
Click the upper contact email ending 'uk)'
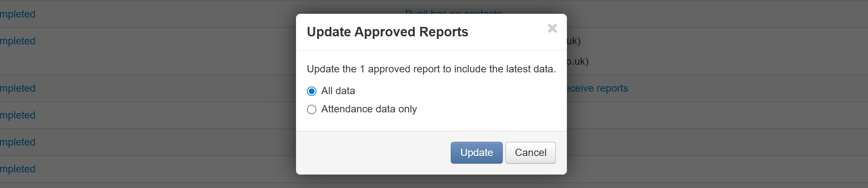coord(574,41)
